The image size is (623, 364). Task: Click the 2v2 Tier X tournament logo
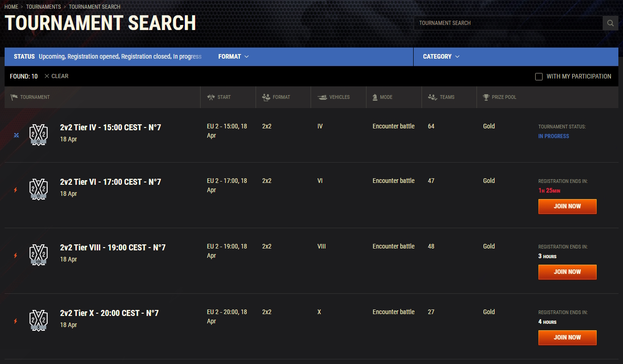coord(38,321)
